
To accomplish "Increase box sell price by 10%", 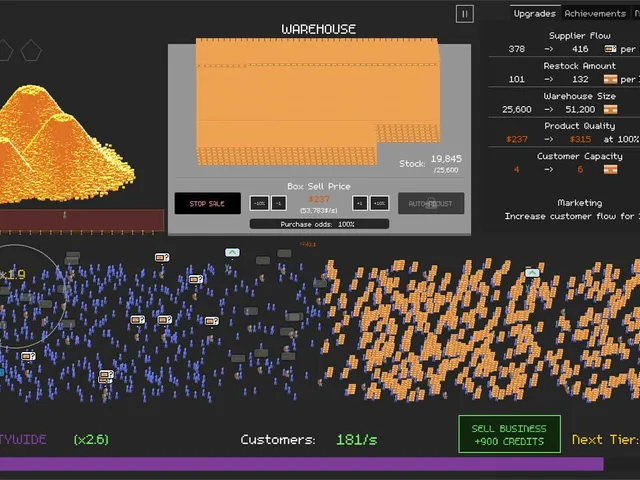I will (379, 203).
